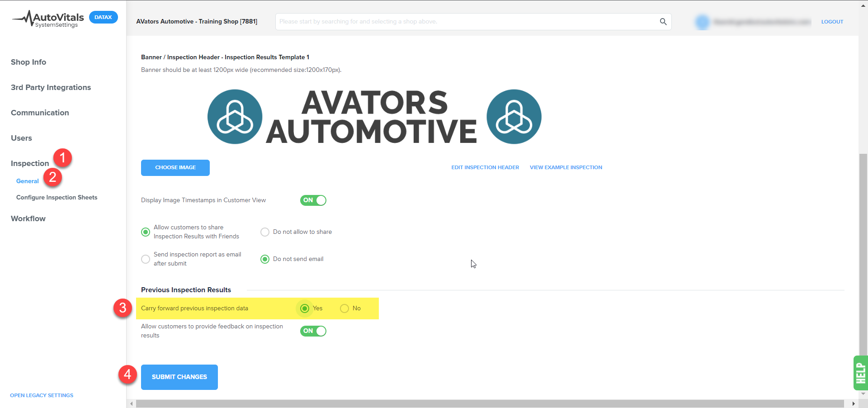
Task: Click the user avatar icon
Action: (703, 22)
